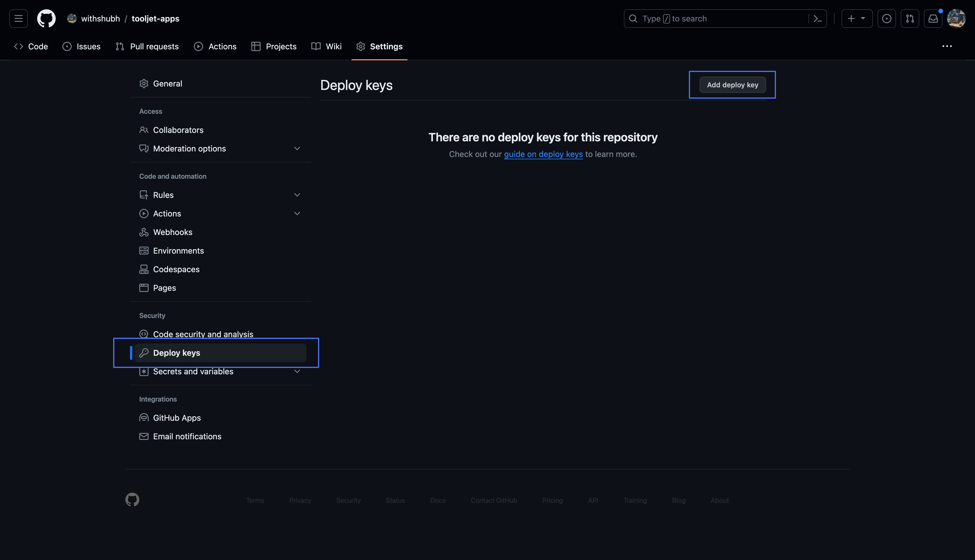The width and height of the screenshot is (975, 560).
Task: Open the notifications inbox icon
Action: pos(933,19)
